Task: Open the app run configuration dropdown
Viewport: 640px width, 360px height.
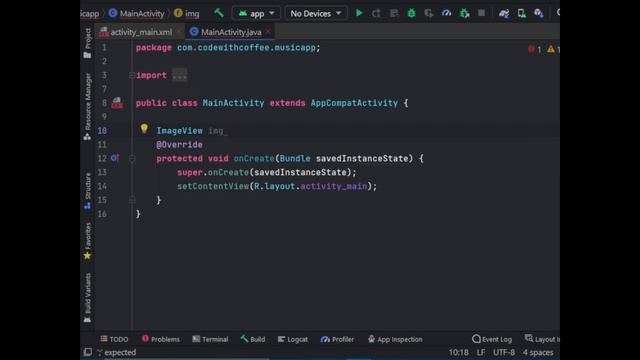Action: pos(256,13)
